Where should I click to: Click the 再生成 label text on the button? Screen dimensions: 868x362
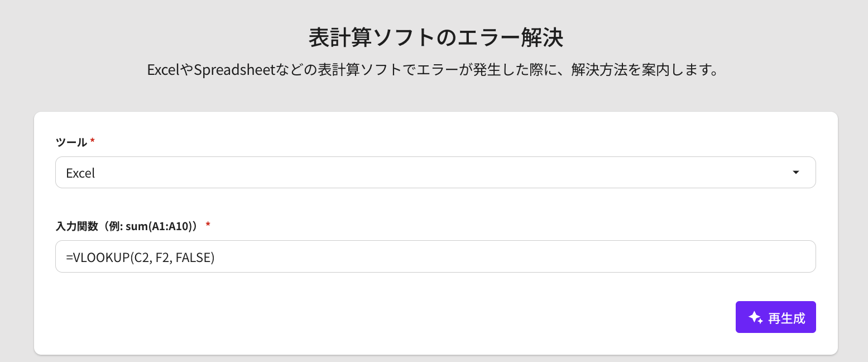click(787, 318)
